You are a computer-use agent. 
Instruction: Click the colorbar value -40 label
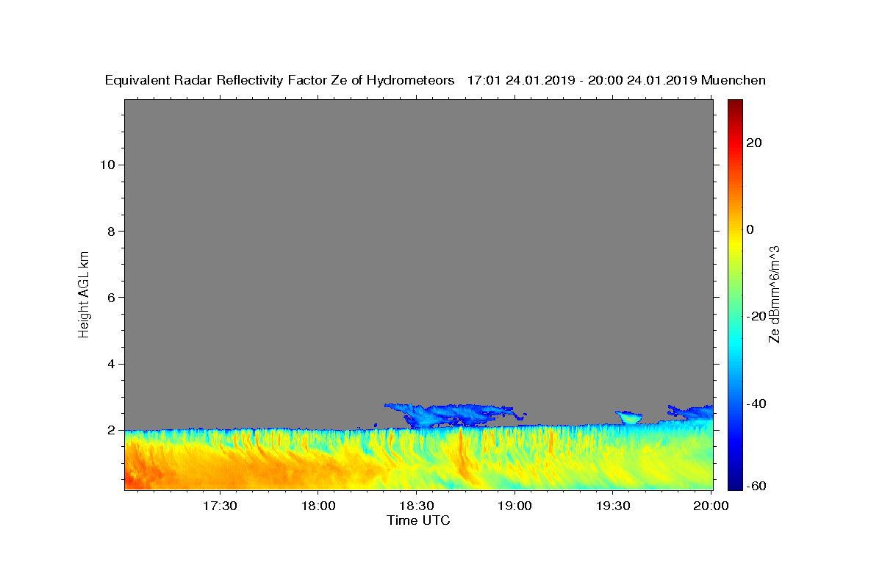pos(756,404)
